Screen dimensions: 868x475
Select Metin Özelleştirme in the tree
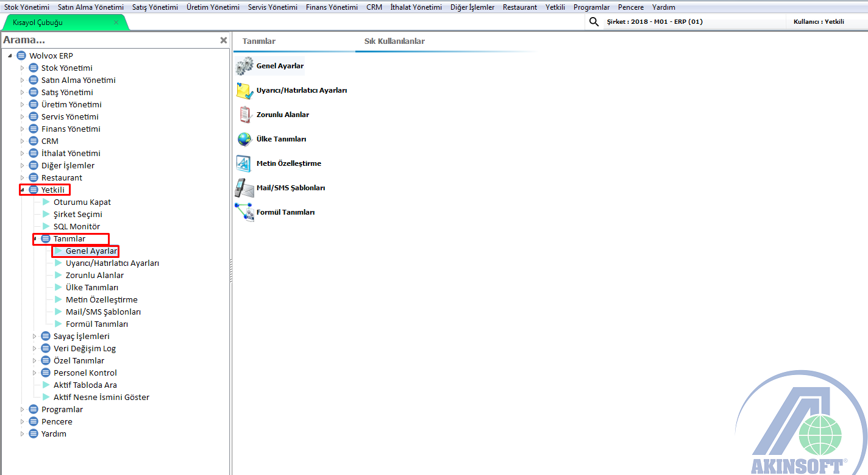point(102,299)
